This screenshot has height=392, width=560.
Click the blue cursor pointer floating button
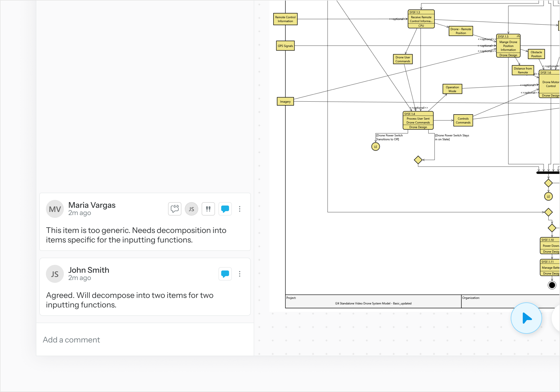click(x=526, y=318)
